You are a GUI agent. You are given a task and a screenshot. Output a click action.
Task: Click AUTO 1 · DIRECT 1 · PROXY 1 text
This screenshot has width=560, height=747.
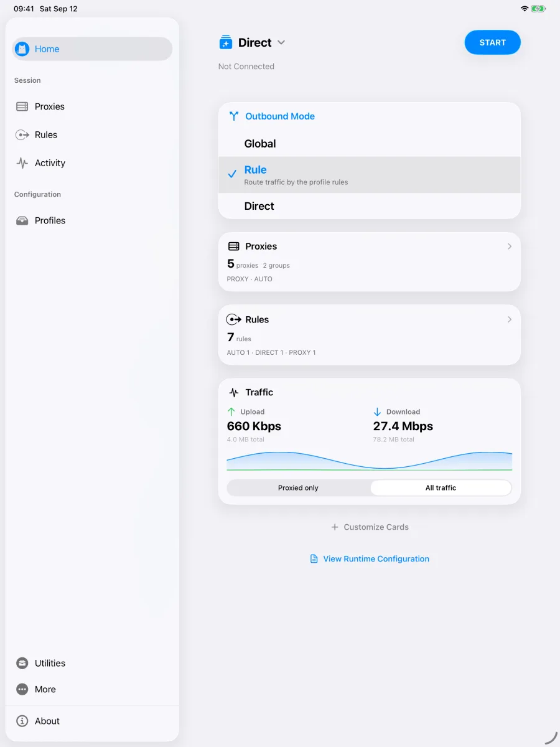[x=271, y=352]
